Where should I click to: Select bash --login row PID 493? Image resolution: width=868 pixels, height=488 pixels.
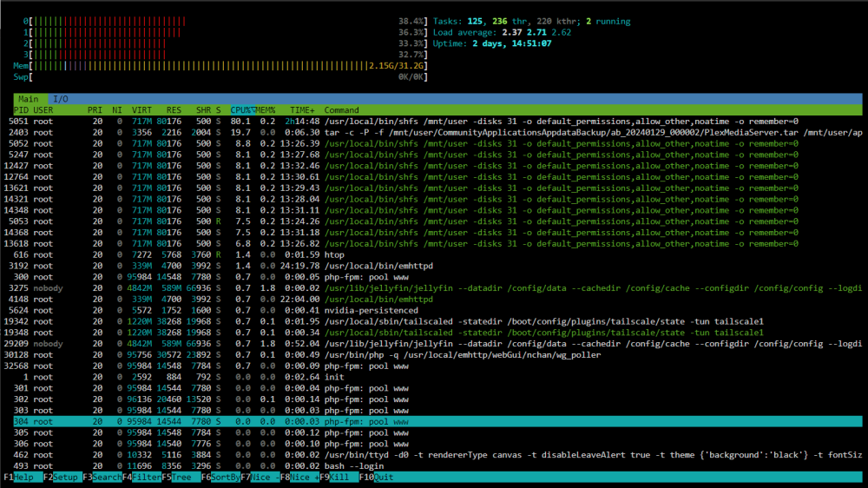(434, 465)
